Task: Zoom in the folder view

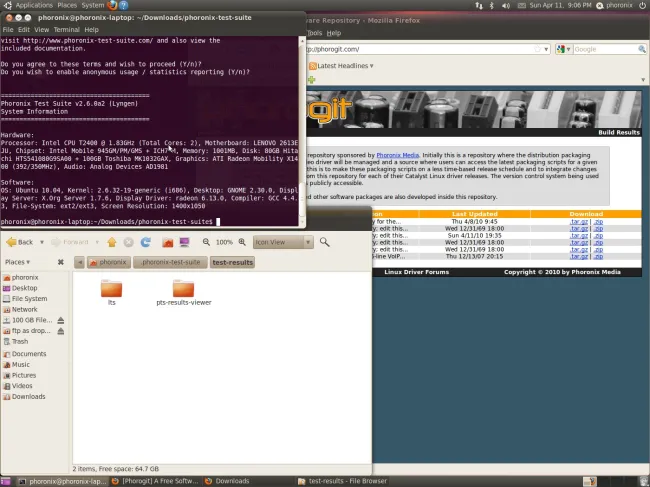Action: (242, 242)
